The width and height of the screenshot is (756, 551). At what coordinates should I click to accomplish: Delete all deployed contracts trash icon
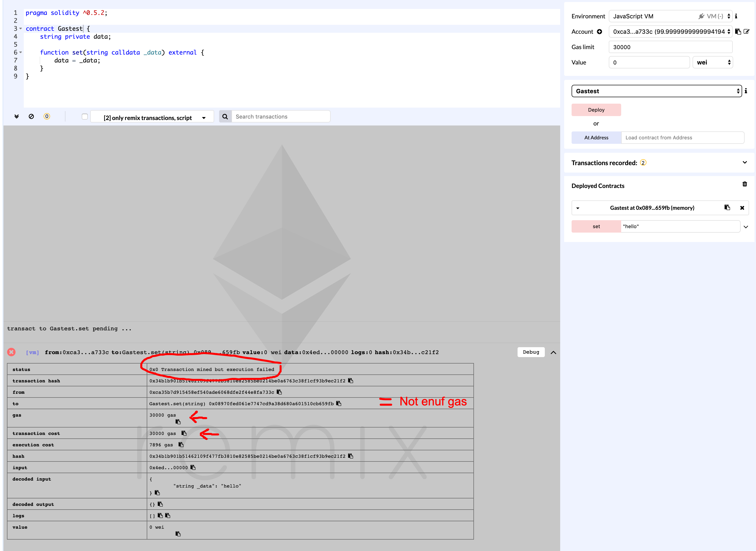[745, 184]
